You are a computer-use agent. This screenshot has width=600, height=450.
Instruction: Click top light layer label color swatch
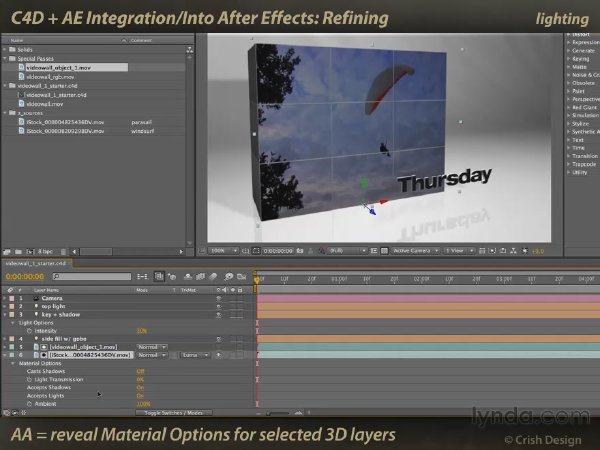(12, 306)
